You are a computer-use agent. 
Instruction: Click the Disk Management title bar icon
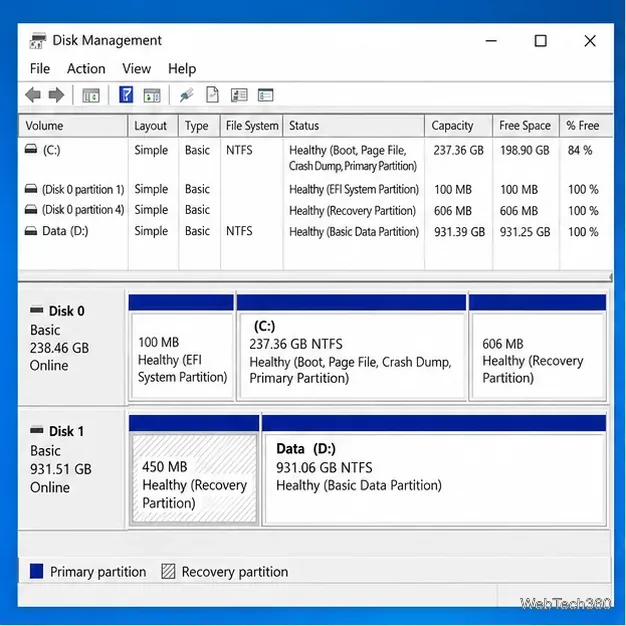38,40
